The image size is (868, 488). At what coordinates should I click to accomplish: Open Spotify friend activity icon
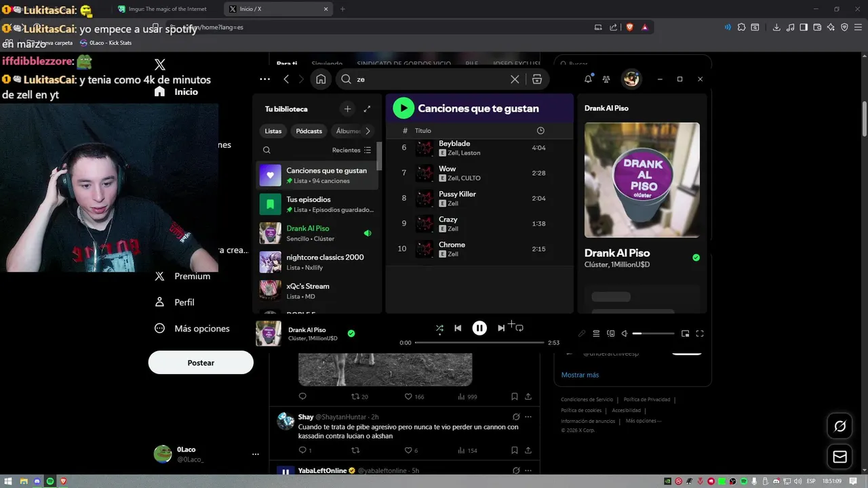pyautogui.click(x=606, y=79)
